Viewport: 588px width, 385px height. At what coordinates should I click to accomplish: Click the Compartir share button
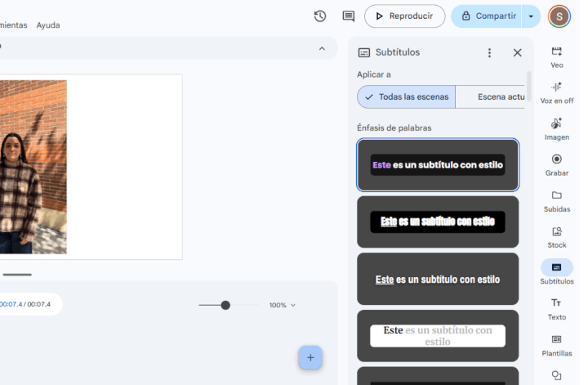coord(486,16)
